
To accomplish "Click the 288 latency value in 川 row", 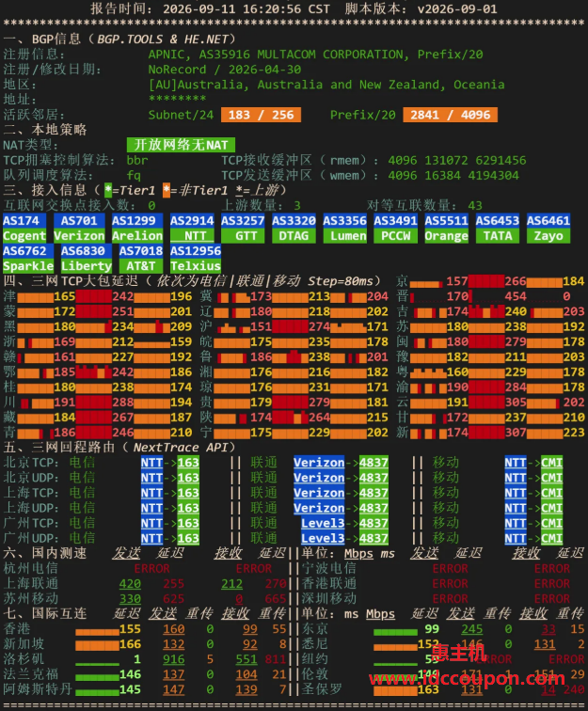I will tap(123, 403).
